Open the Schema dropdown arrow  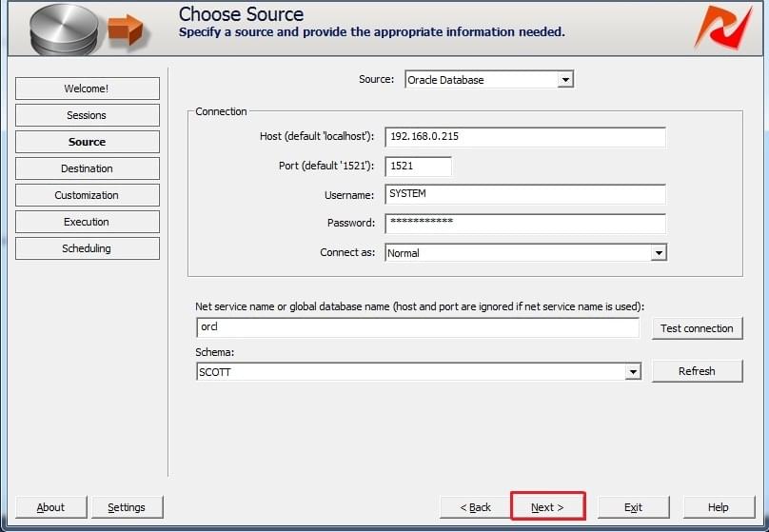(633, 372)
